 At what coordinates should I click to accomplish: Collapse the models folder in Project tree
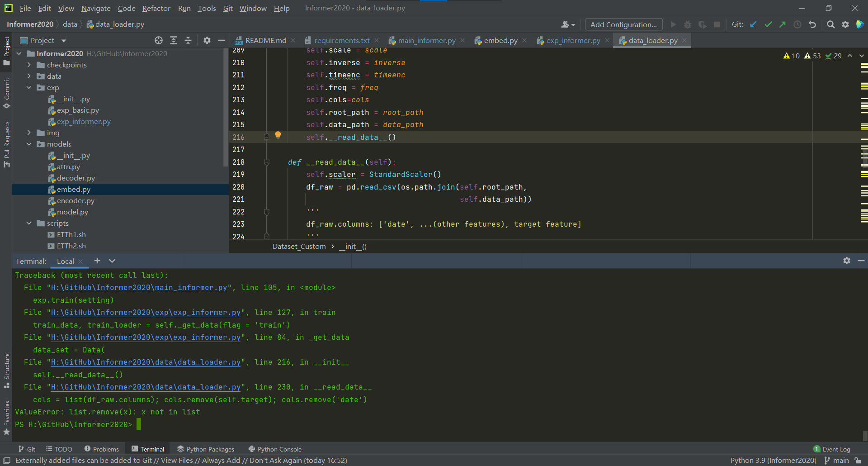pos(29,144)
